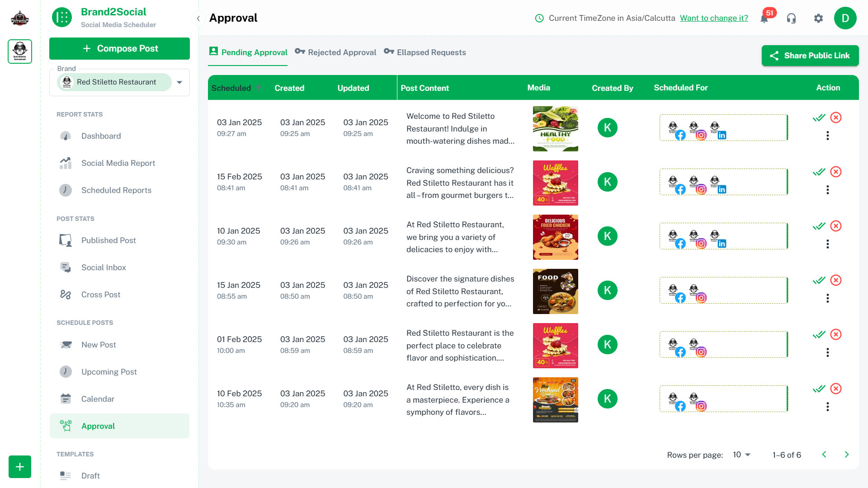
Task: Approve the 'Welcome to Red Stiletto' post
Action: 819,118
